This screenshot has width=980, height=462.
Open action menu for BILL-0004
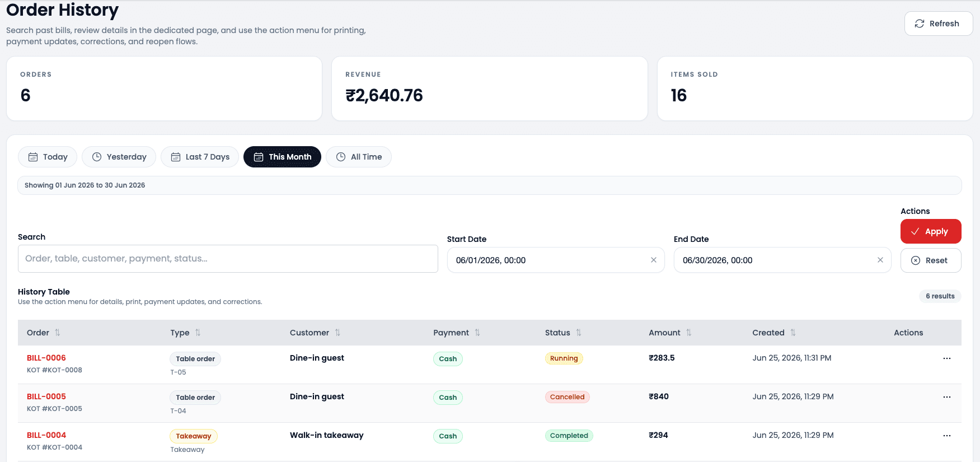tap(947, 436)
